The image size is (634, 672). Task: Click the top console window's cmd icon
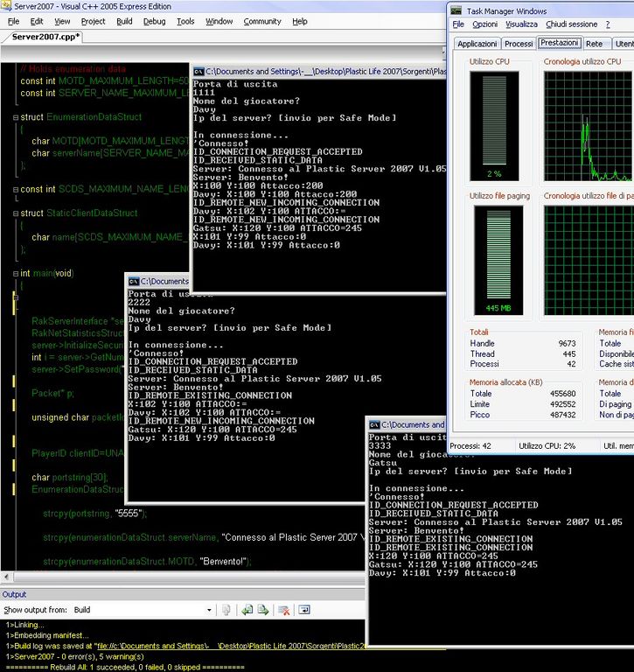pyautogui.click(x=199, y=71)
